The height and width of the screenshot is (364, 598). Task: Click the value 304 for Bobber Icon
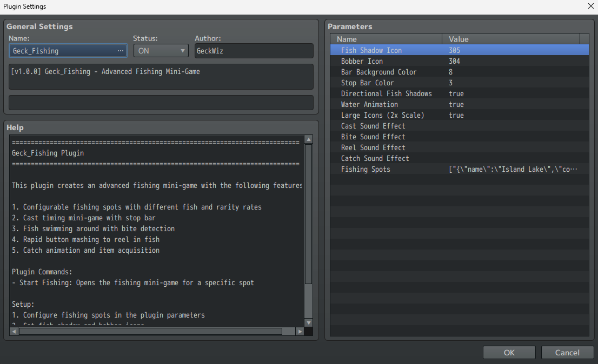tap(454, 62)
